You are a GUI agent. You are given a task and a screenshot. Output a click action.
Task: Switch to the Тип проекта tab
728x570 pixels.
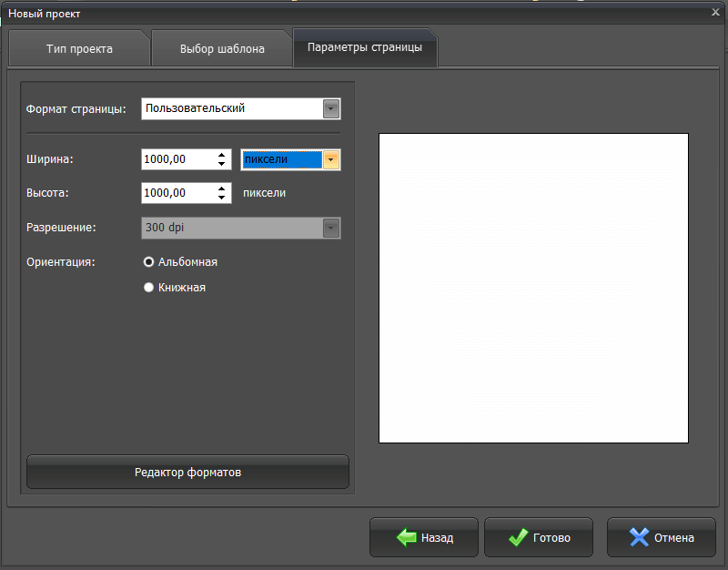79,48
